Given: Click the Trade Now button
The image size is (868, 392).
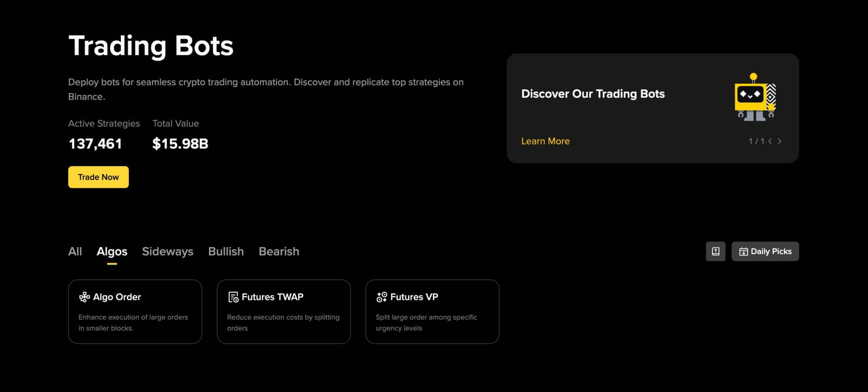Looking at the screenshot, I should tap(98, 177).
